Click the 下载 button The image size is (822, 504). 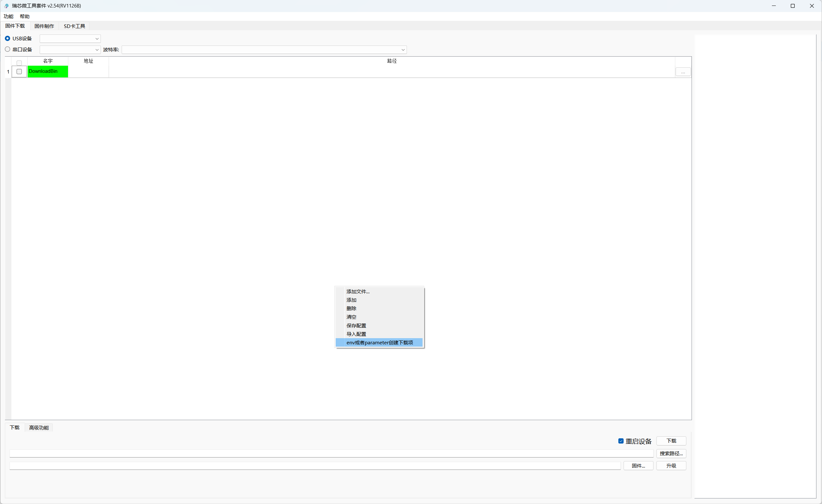[x=671, y=441]
